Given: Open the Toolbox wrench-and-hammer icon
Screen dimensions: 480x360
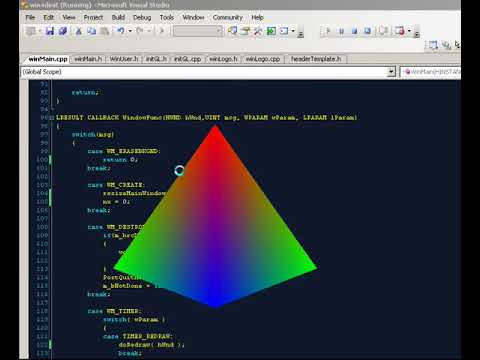Looking at the screenshot, I should click(258, 31).
